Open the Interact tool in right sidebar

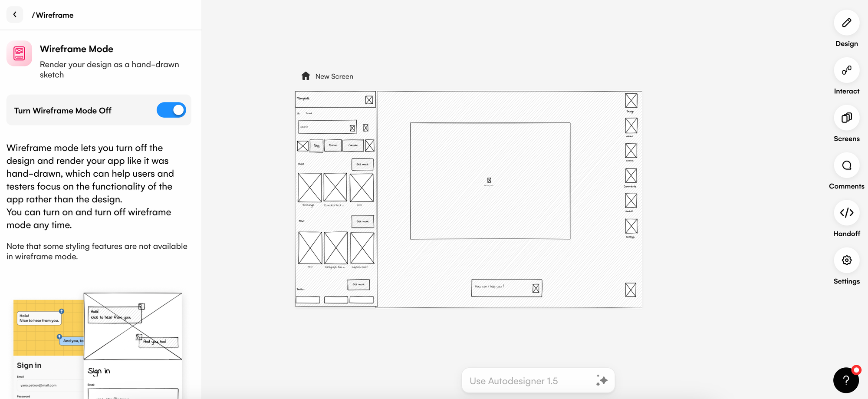click(x=846, y=70)
